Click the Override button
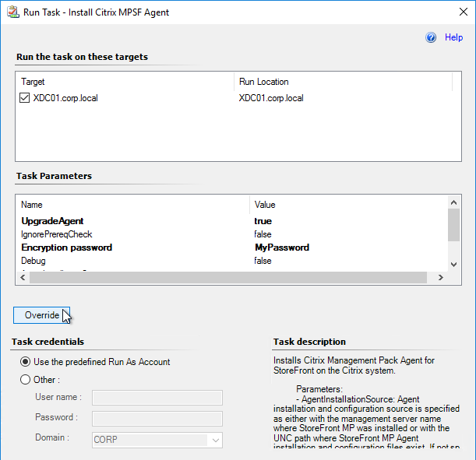This screenshot has height=460, width=476. [x=41, y=315]
